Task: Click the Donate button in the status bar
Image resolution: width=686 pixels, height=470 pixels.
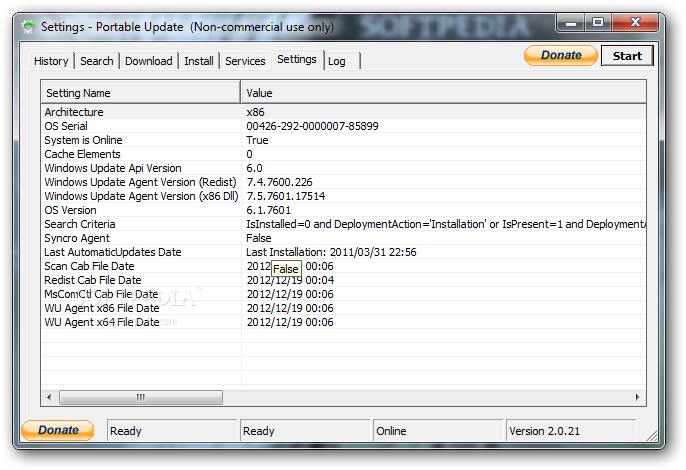Action: point(58,430)
